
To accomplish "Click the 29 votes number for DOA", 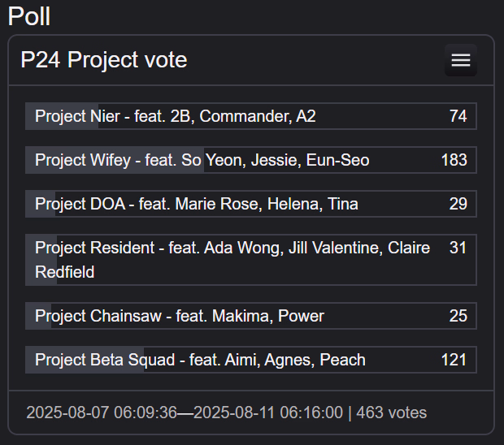I will pos(458,205).
